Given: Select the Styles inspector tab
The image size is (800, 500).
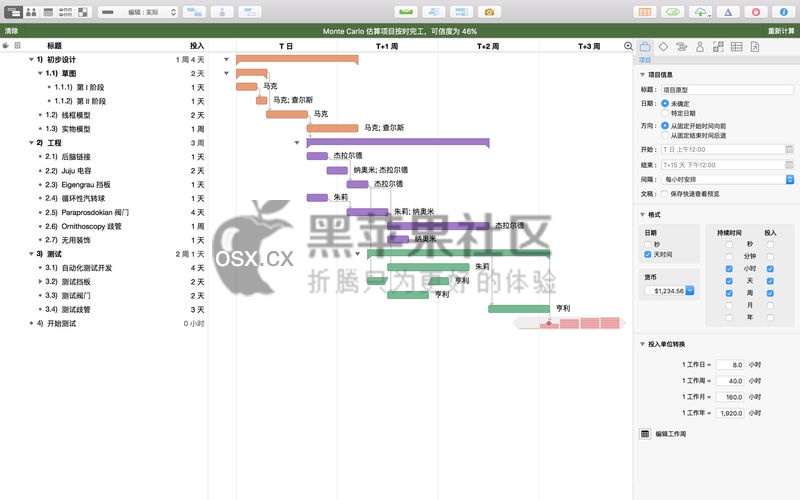Looking at the screenshot, I should (x=718, y=47).
